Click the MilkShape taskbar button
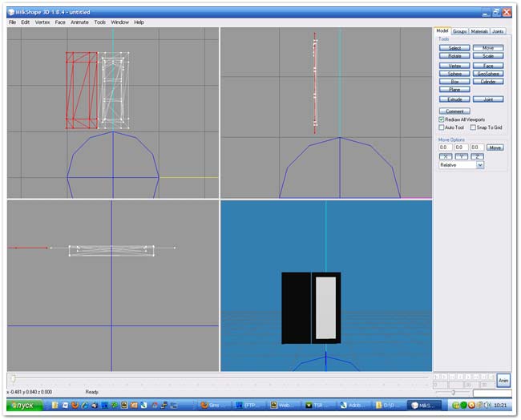521x420 pixels. 424,406
